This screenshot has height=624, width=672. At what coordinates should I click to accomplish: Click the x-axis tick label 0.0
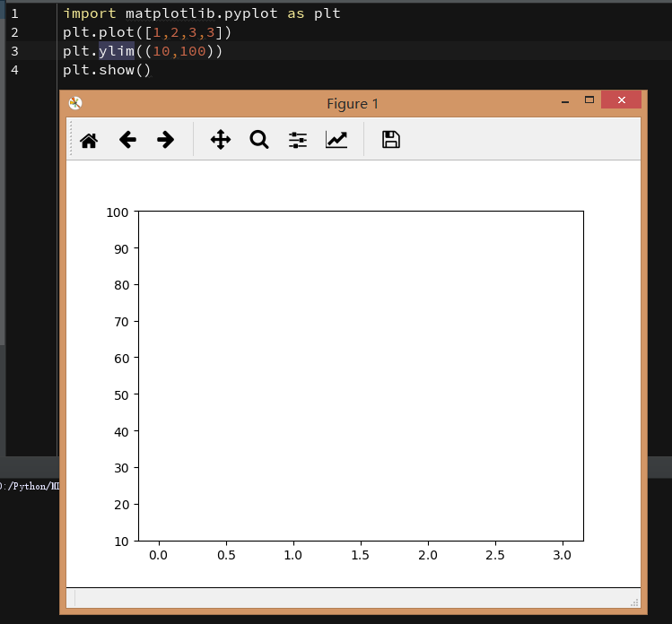click(x=159, y=555)
